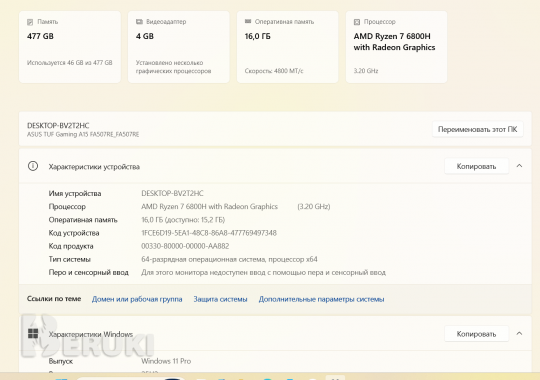
Task: Open the Память storage card icon
Action: click(30, 22)
